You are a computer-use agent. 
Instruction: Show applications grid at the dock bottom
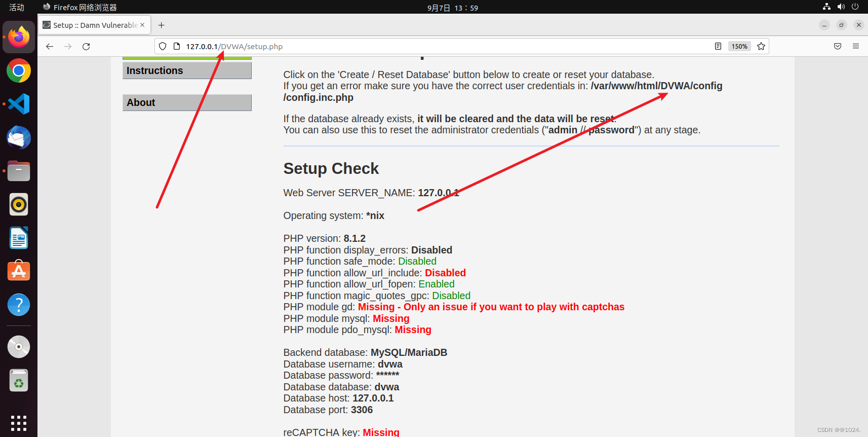[19, 423]
